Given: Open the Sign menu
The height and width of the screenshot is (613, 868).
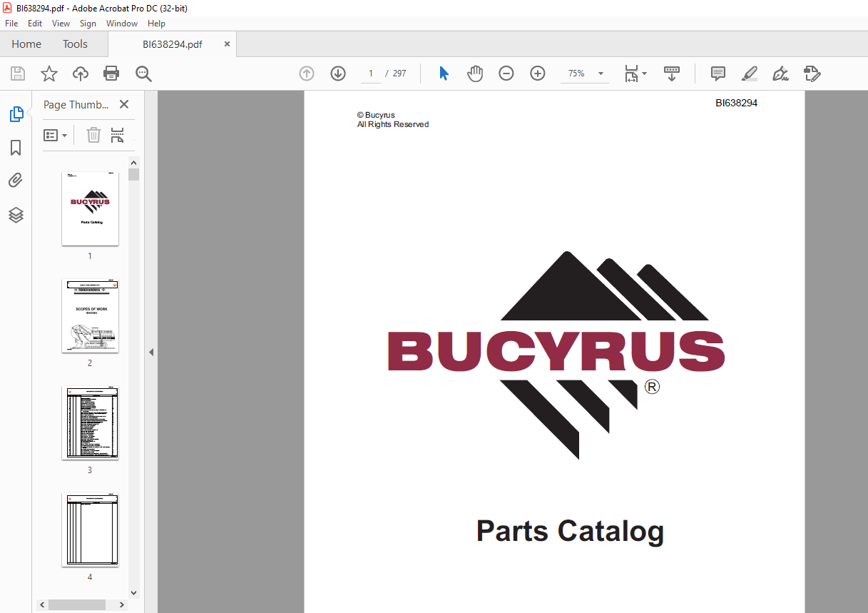Looking at the screenshot, I should (88, 24).
